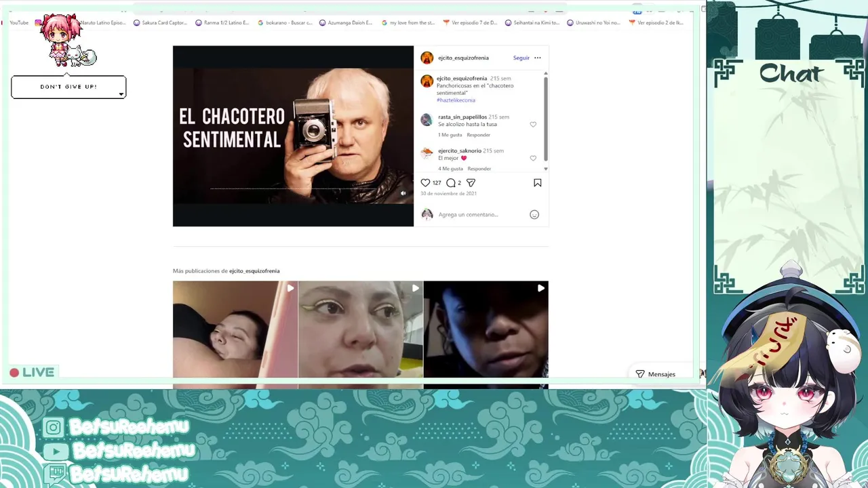Open 'Ver episodio 7 de D...' bookmark
This screenshot has height=488, width=868.
pos(470,22)
